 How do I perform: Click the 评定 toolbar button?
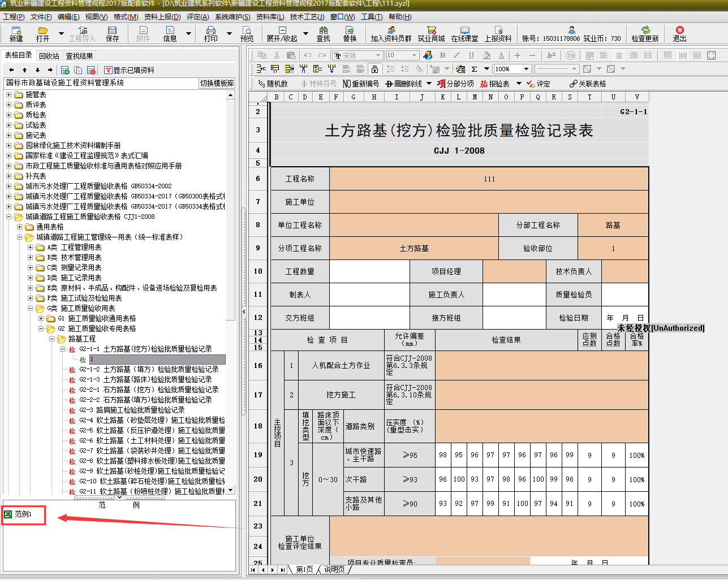coord(539,84)
